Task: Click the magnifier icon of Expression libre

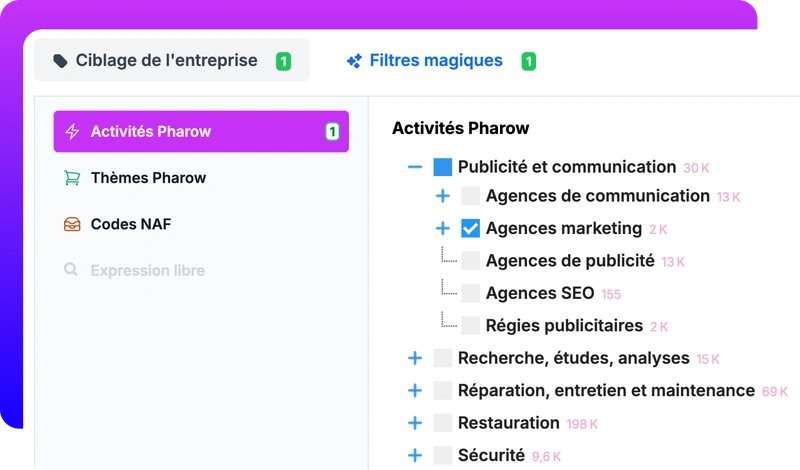Action: [x=71, y=269]
